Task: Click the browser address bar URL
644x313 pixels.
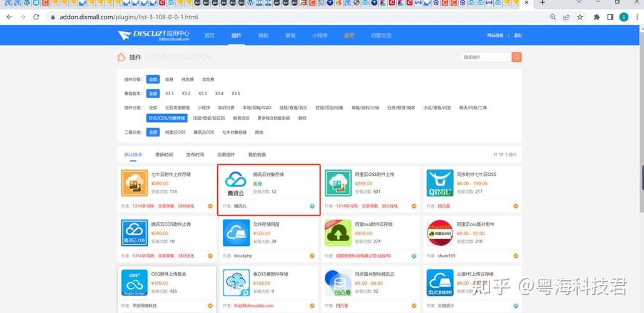Action: point(128,18)
